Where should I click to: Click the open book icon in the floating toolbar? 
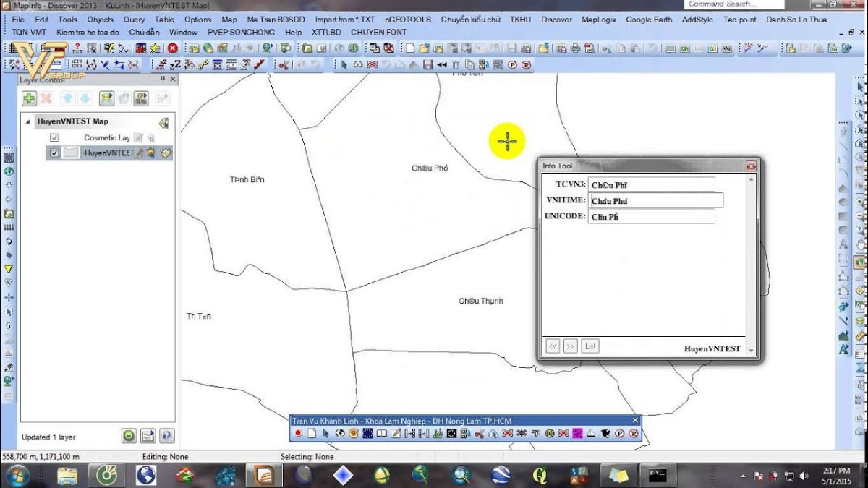(381, 433)
